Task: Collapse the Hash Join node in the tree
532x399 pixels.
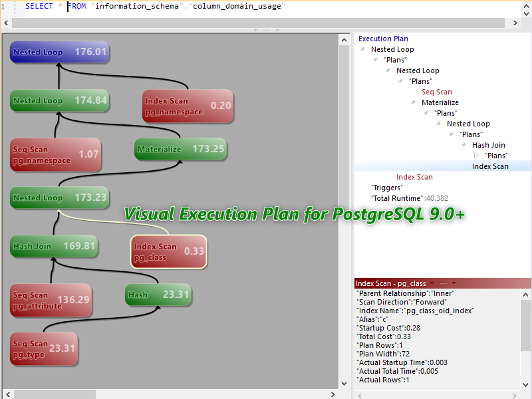Action: tap(464, 145)
